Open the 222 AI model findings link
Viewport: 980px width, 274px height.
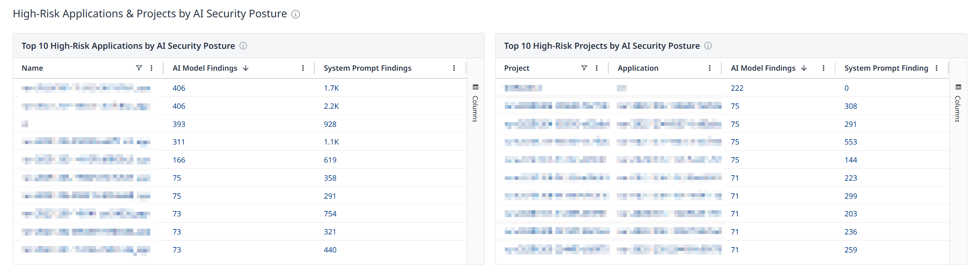(x=737, y=88)
